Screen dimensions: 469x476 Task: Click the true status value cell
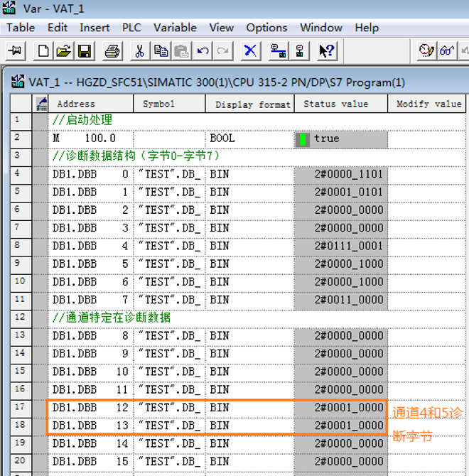[341, 139]
